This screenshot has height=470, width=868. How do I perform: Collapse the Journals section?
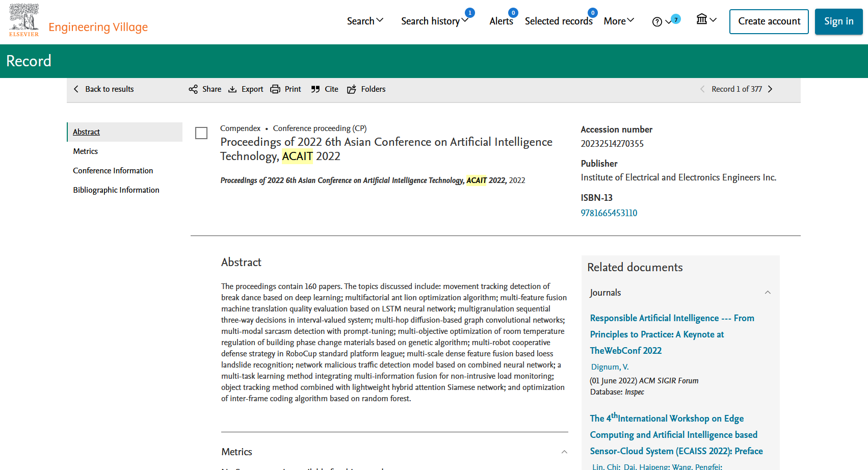pos(768,293)
